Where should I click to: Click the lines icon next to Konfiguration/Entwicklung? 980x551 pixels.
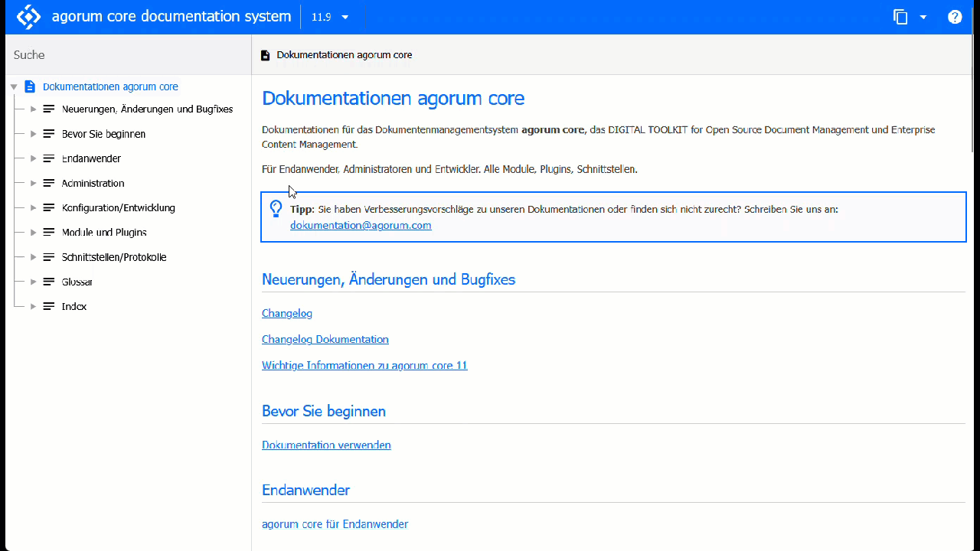(x=49, y=207)
